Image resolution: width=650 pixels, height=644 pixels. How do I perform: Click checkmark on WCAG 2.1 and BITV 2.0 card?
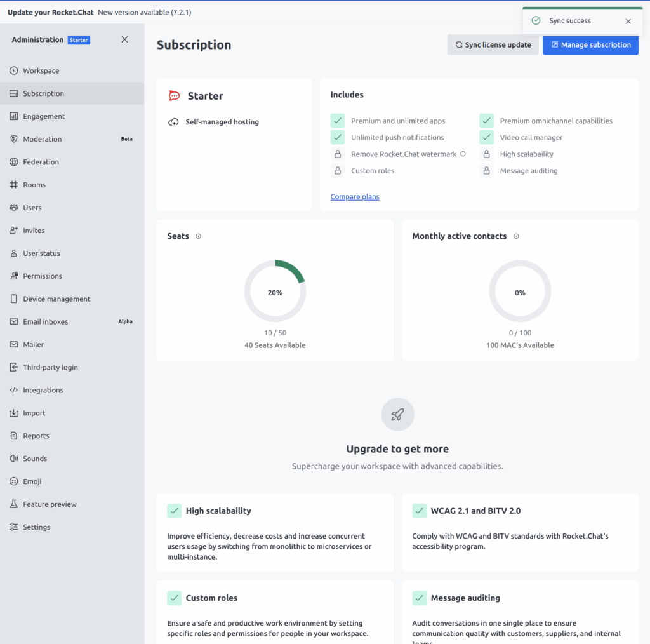tap(419, 511)
